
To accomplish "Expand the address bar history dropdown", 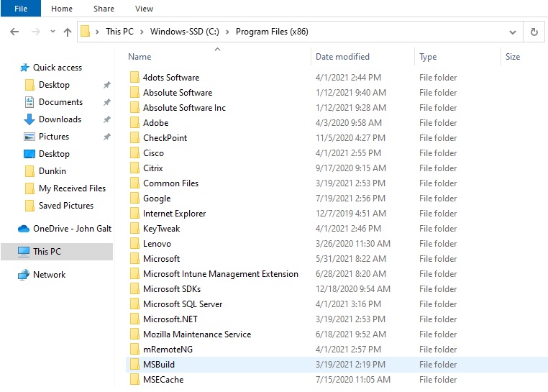I will (x=512, y=32).
